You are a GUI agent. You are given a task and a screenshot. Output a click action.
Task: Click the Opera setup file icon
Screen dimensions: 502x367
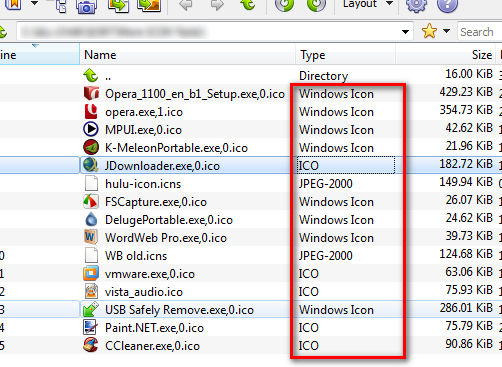click(x=91, y=93)
